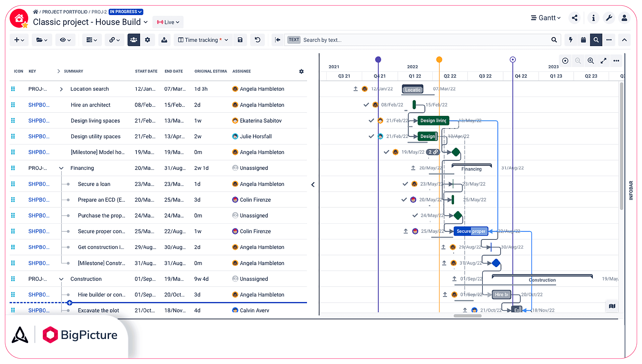This screenshot has width=642, height=364.
Task: Click the links badge on Model home milestone
Action: (x=433, y=152)
